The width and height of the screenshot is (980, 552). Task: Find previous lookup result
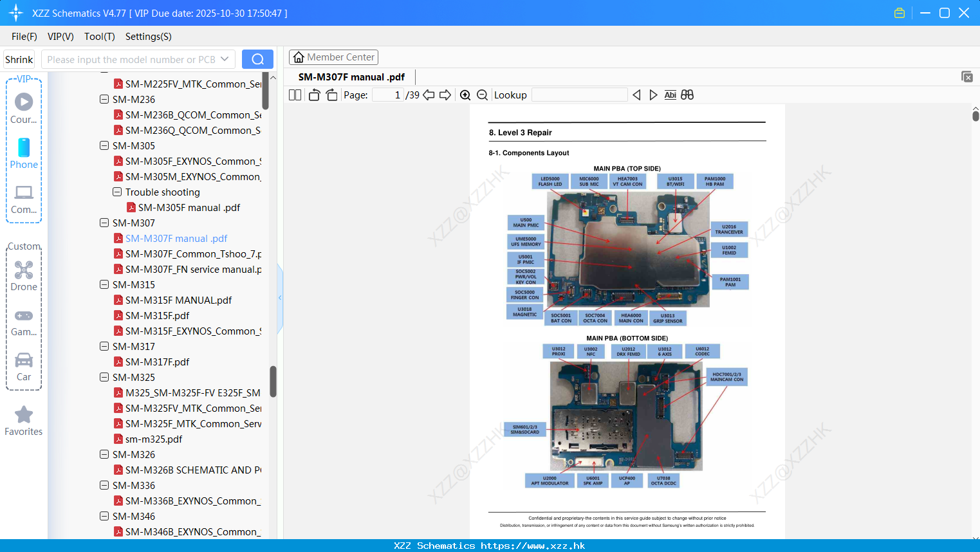tap(636, 95)
